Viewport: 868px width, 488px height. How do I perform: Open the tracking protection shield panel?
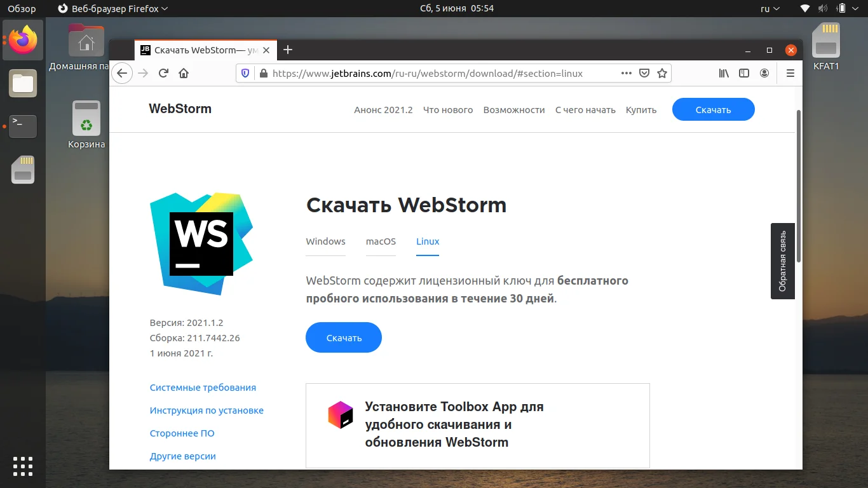click(x=245, y=72)
